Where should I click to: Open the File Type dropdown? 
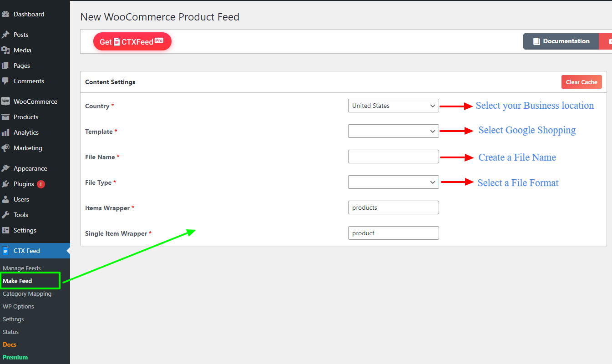(393, 182)
